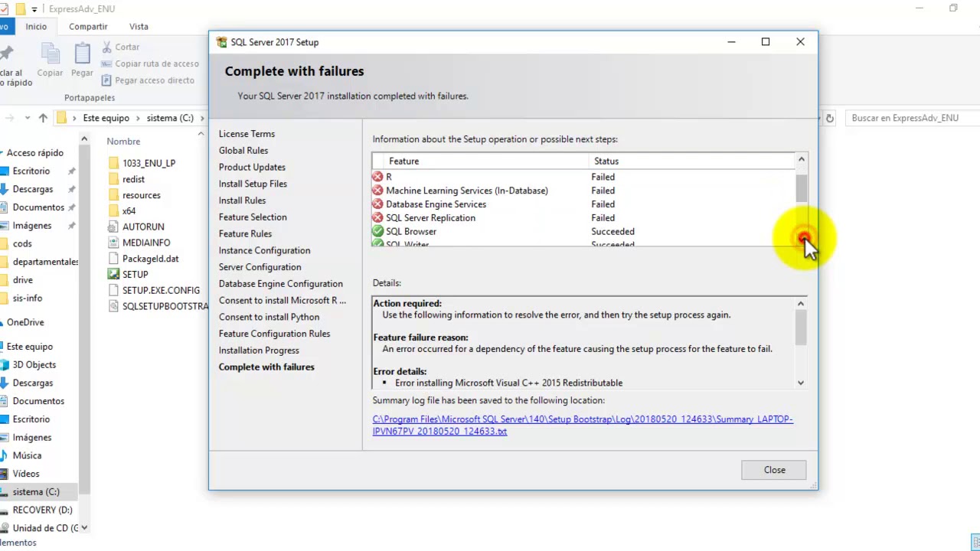The image size is (980, 551).
Task: Click the SETUP application icon in Explorer
Action: (x=113, y=274)
